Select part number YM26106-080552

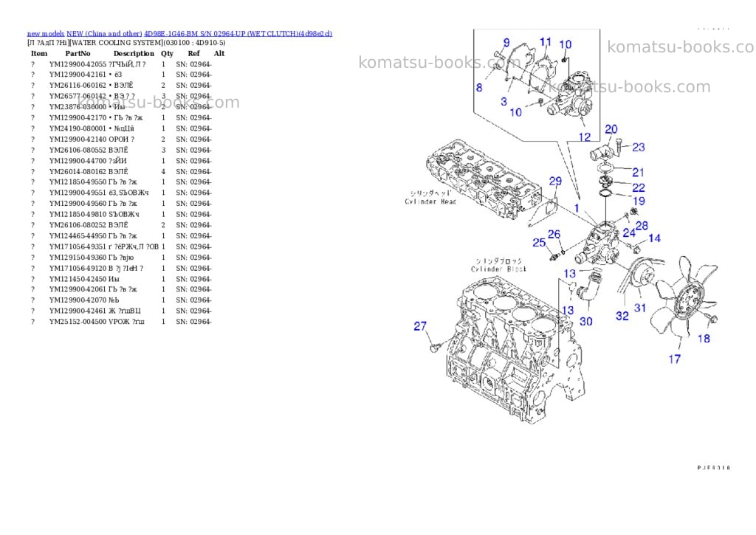(x=78, y=150)
